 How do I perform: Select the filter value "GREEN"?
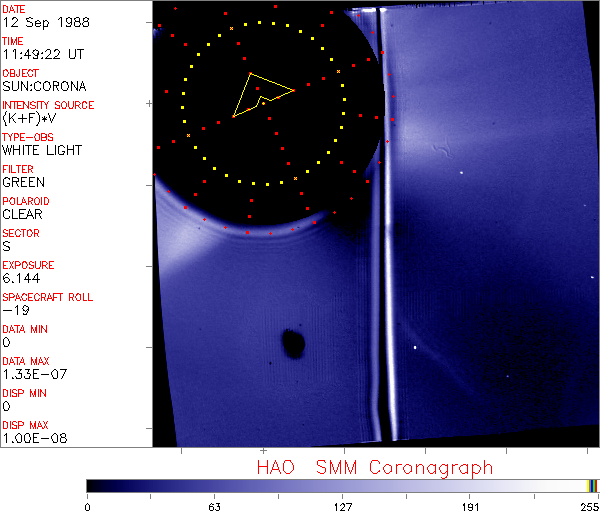coord(23,182)
